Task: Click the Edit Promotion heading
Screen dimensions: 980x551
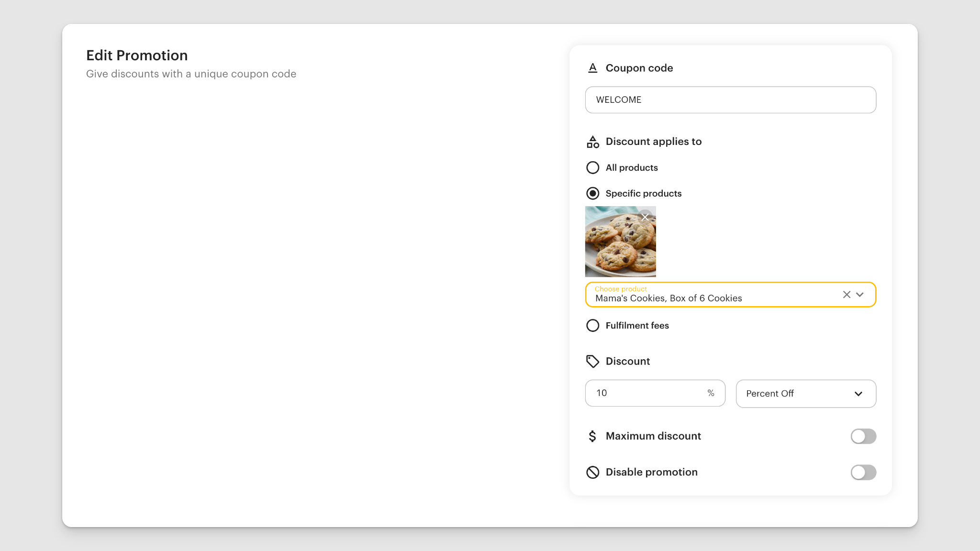Action: pyautogui.click(x=137, y=55)
